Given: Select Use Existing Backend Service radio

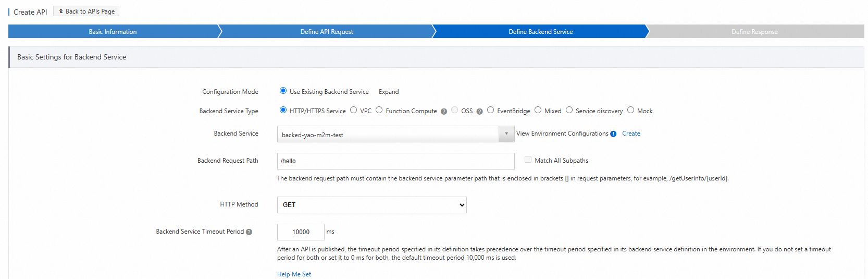Looking at the screenshot, I should 283,91.
